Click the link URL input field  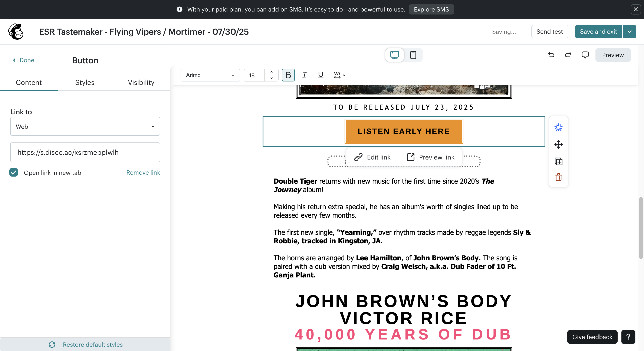[85, 152]
